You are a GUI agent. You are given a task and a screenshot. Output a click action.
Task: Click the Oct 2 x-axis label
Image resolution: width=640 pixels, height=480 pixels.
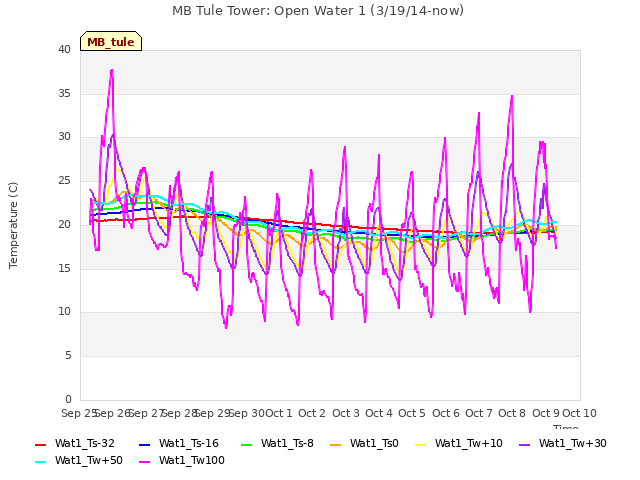(312, 413)
